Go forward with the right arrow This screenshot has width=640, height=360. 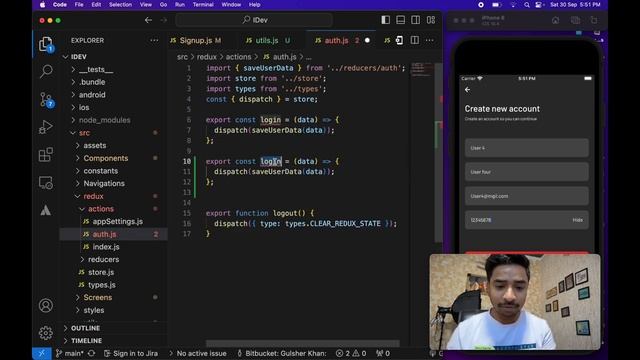(164, 20)
